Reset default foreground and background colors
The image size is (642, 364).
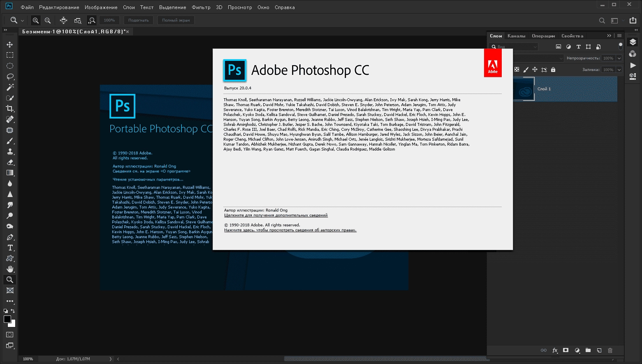click(x=6, y=311)
